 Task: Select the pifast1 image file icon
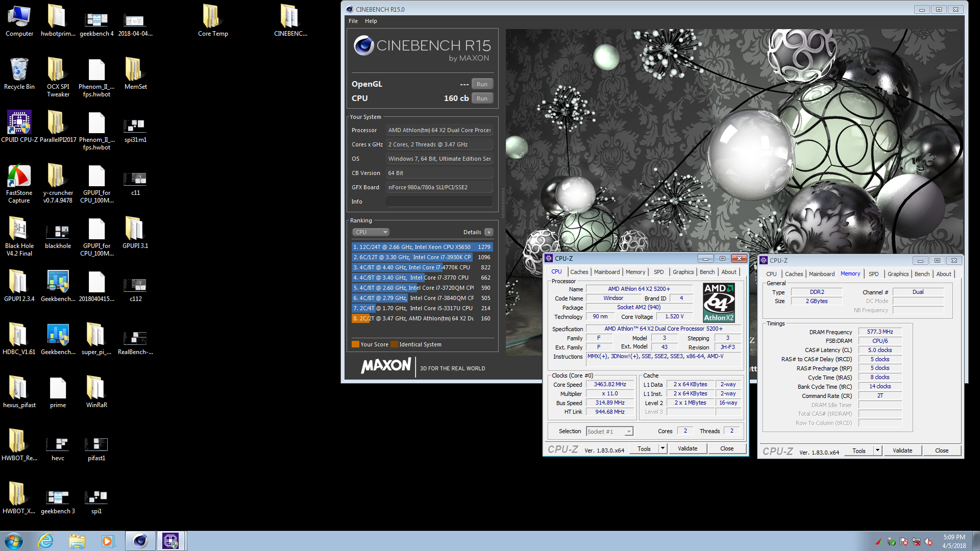[96, 449]
